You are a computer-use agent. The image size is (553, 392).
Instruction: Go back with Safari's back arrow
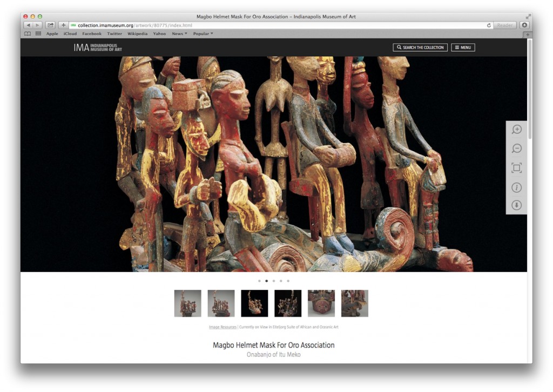(x=28, y=25)
